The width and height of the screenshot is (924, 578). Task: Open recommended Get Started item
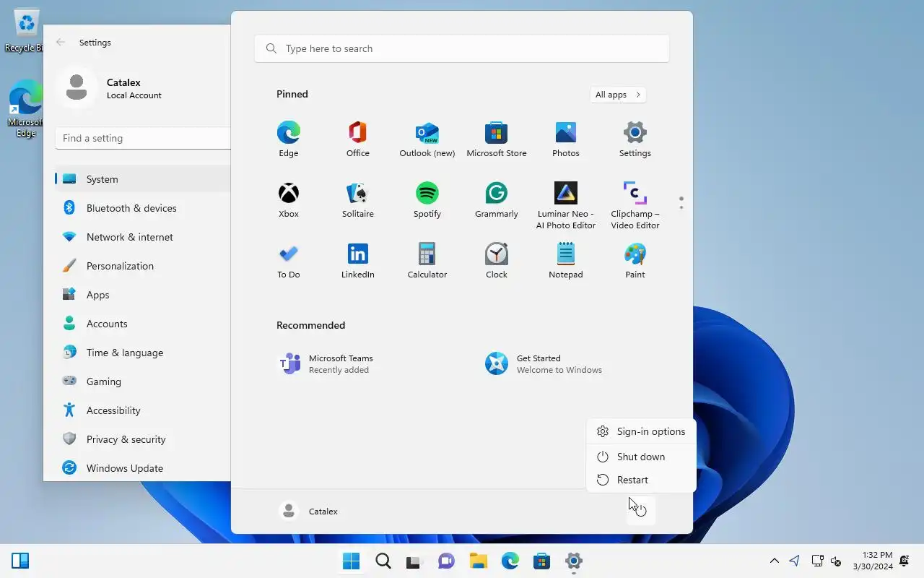(544, 363)
